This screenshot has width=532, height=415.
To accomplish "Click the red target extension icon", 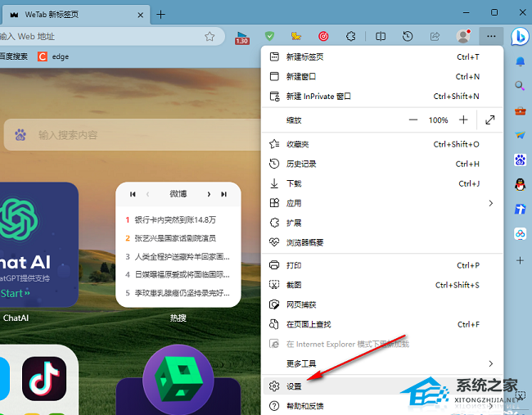I will click(323, 36).
